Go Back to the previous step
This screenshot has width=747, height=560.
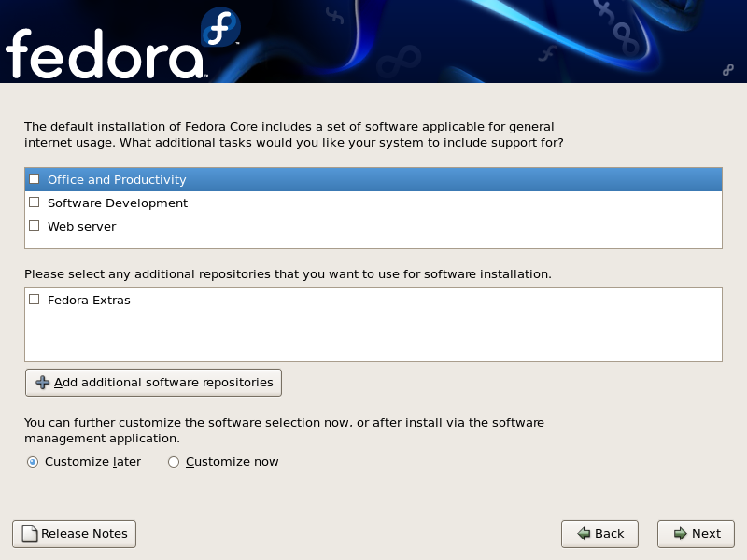(x=599, y=534)
